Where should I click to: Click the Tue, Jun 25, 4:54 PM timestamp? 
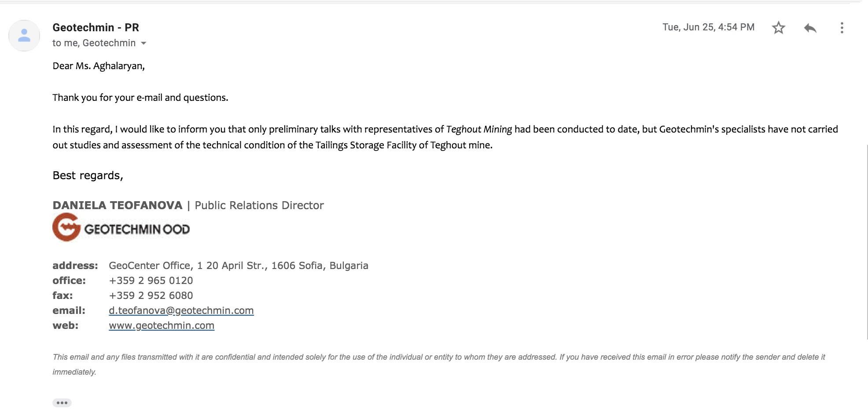point(708,27)
